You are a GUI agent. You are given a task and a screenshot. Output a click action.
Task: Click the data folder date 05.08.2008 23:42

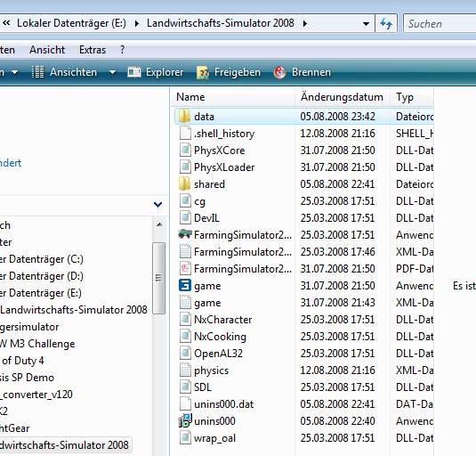[337, 117]
